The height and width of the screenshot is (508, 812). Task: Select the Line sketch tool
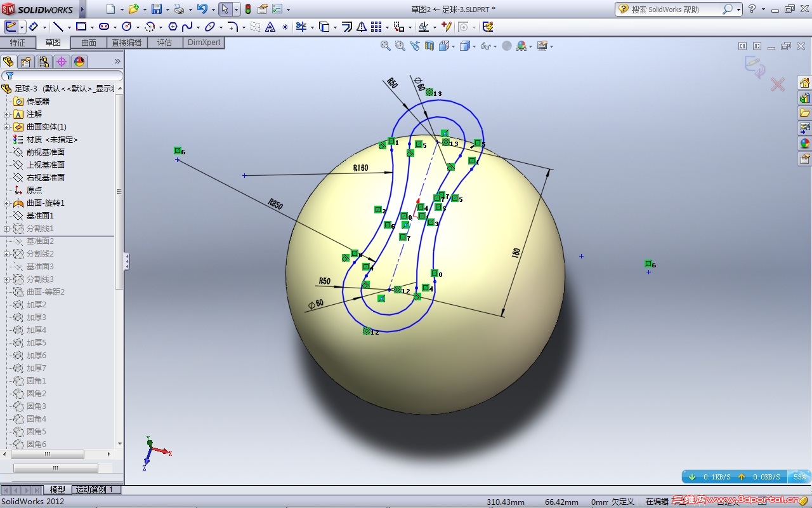pos(58,27)
